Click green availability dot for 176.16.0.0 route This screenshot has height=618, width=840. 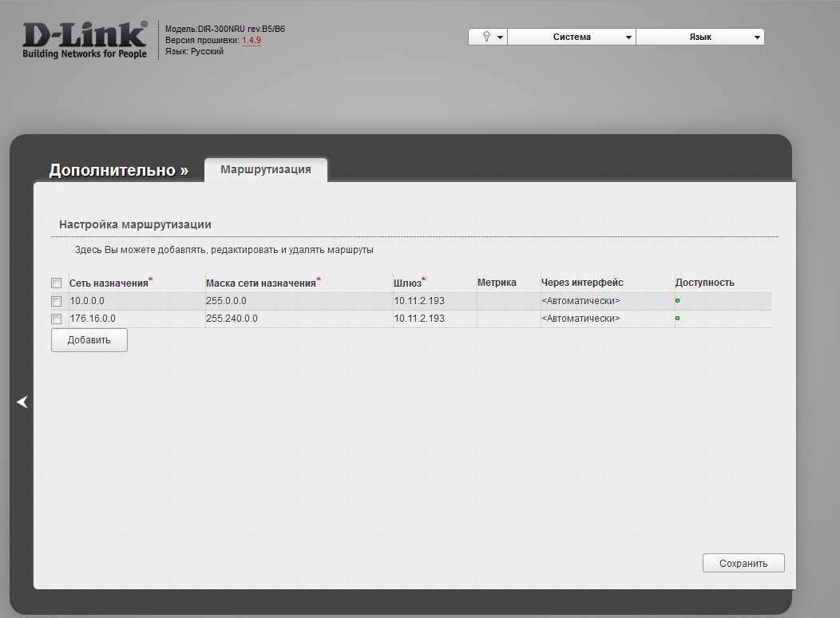coord(678,319)
